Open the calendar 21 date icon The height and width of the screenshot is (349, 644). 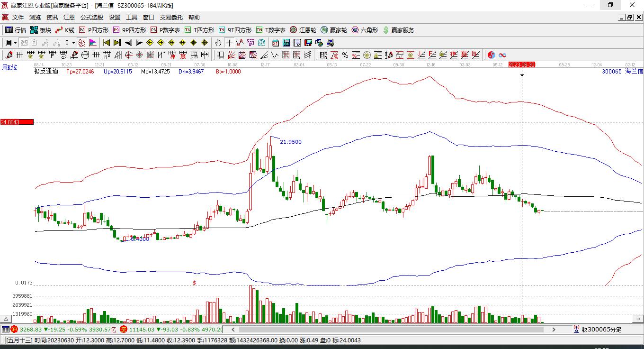[276, 43]
